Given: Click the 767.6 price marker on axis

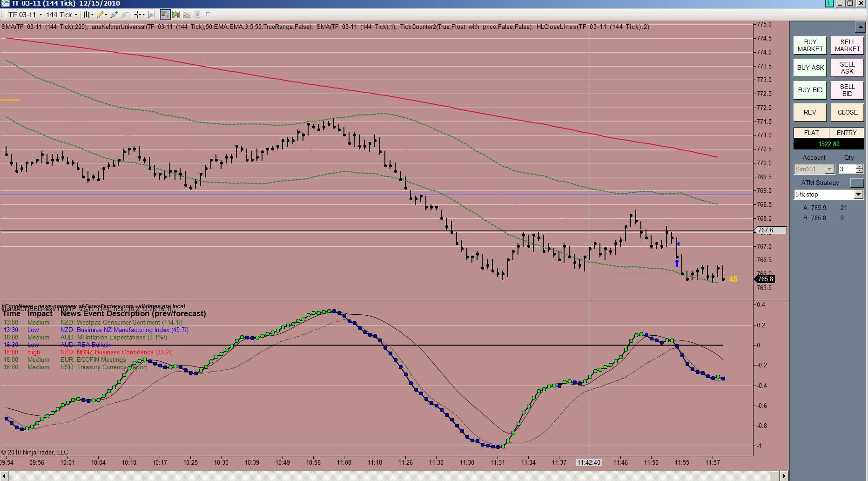Looking at the screenshot, I should (770, 230).
